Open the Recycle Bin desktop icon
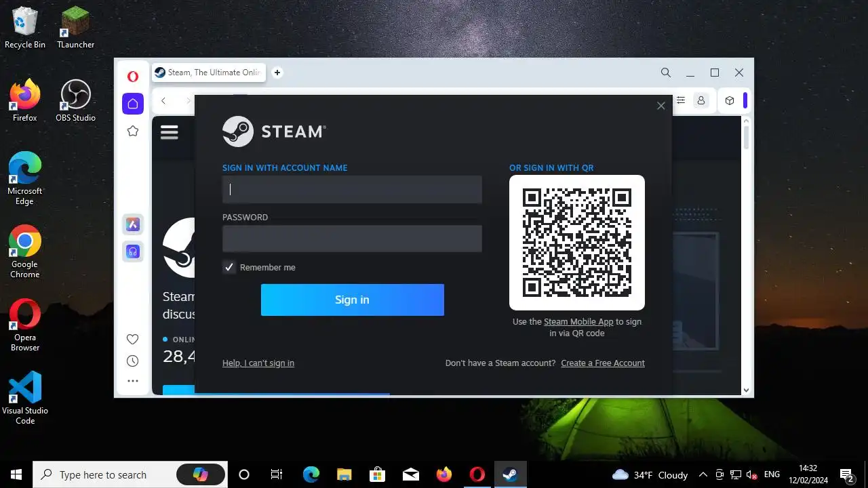This screenshot has width=868, height=488. [x=25, y=28]
